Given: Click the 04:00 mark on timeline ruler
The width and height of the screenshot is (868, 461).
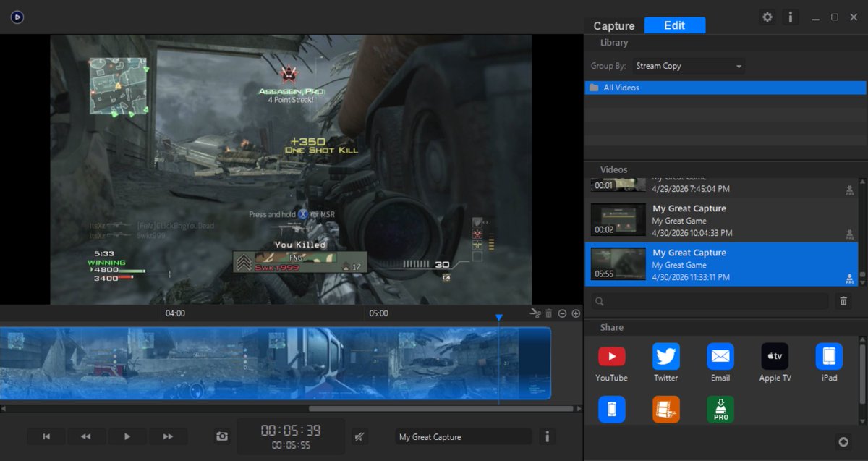Looking at the screenshot, I should 175,313.
